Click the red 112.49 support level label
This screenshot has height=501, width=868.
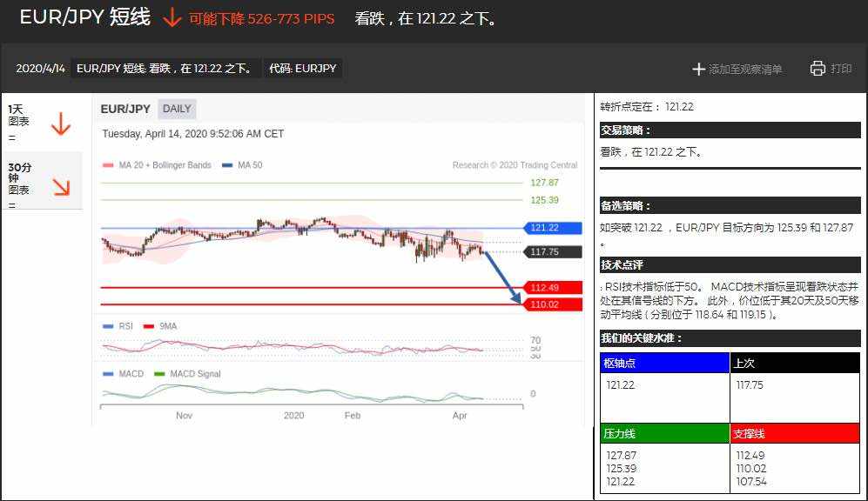pos(553,288)
